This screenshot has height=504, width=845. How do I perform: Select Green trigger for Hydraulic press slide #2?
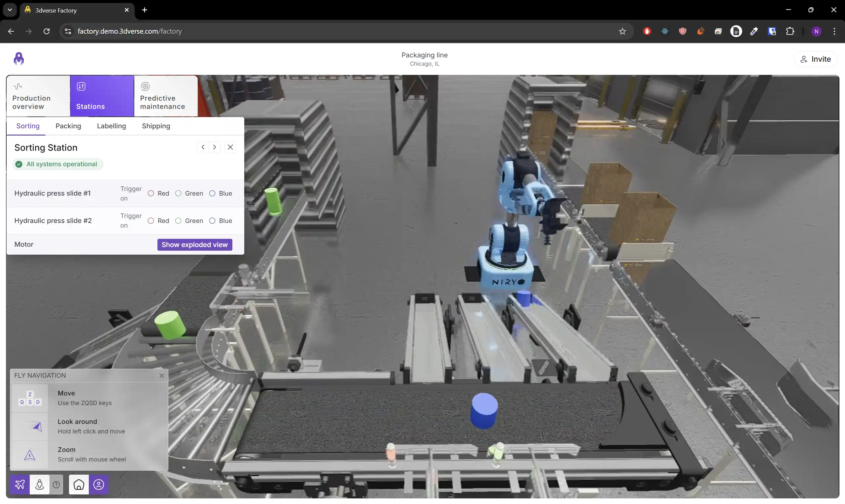(x=178, y=220)
